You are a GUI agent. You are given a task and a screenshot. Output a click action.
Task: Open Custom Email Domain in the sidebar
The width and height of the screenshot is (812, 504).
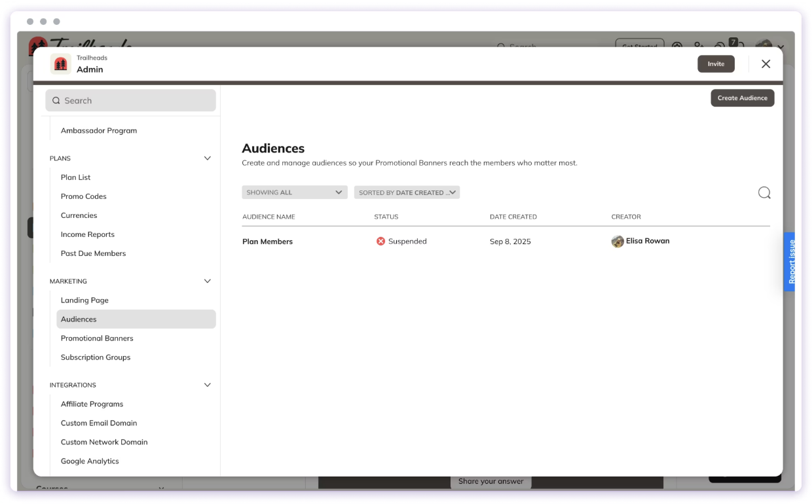pos(99,423)
